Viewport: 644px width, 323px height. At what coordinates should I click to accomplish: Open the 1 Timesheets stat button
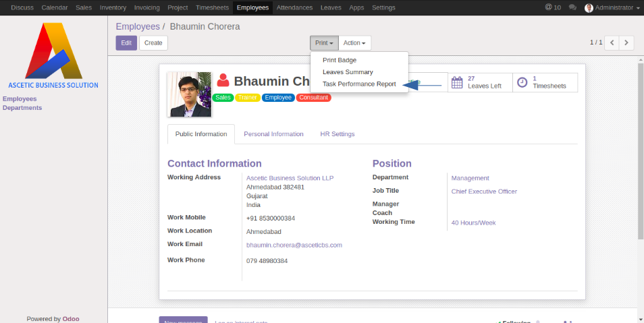pyautogui.click(x=545, y=82)
